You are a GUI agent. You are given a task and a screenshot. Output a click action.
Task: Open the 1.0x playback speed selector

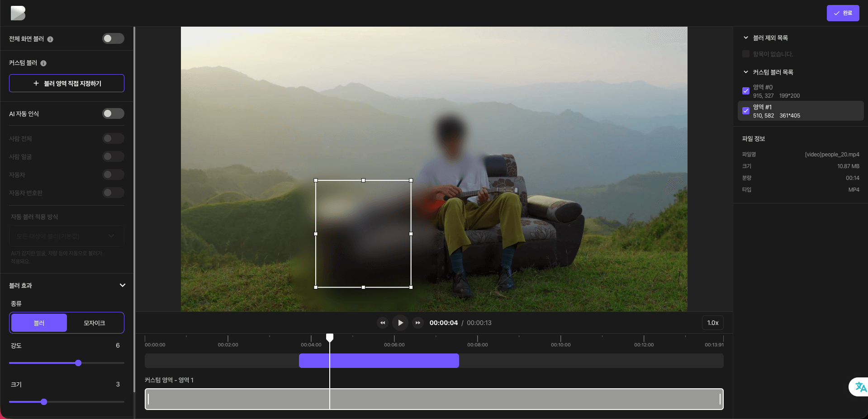coord(712,323)
